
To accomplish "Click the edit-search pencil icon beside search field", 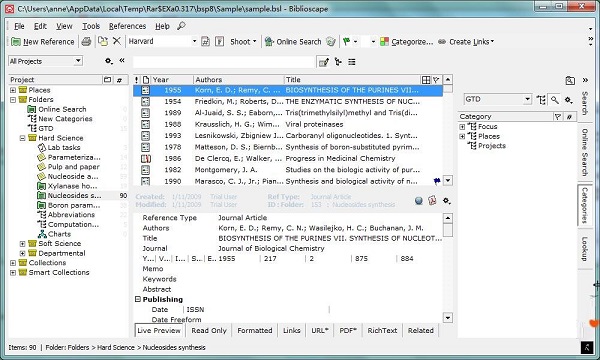I will pyautogui.click(x=324, y=62).
